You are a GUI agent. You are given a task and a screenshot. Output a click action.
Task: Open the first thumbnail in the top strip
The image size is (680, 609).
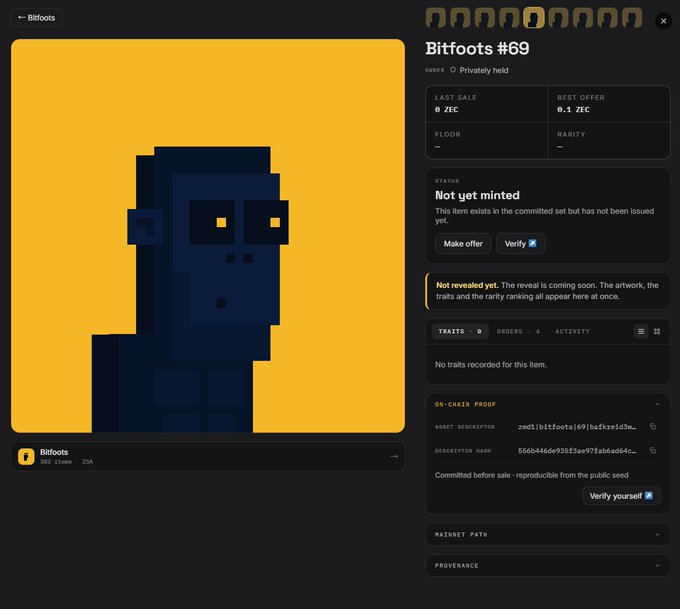(436, 18)
